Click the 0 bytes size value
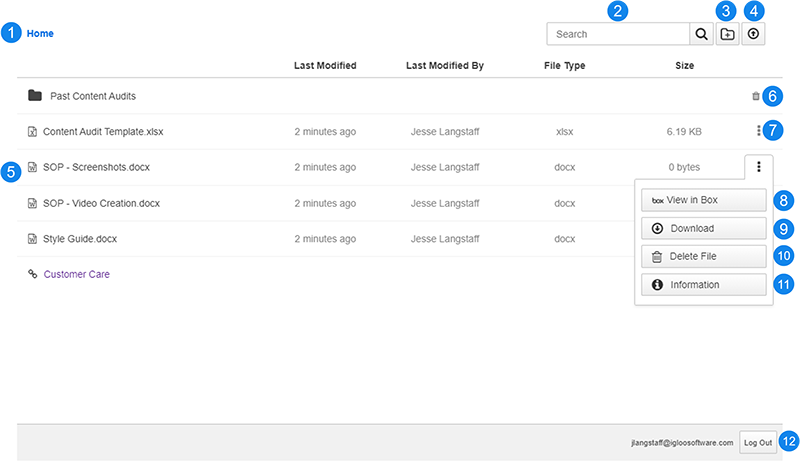The height and width of the screenshot is (476, 800). point(684,167)
